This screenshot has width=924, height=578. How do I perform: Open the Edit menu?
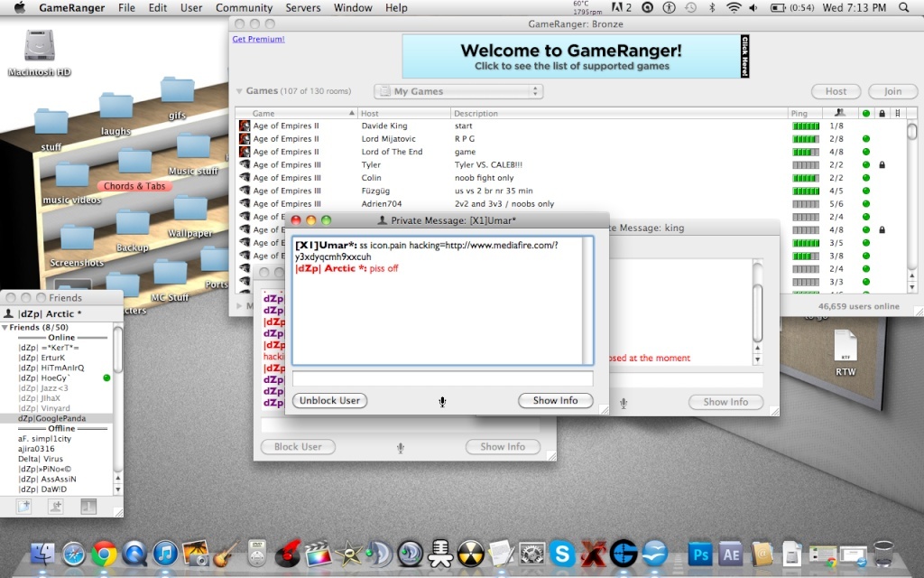click(157, 7)
